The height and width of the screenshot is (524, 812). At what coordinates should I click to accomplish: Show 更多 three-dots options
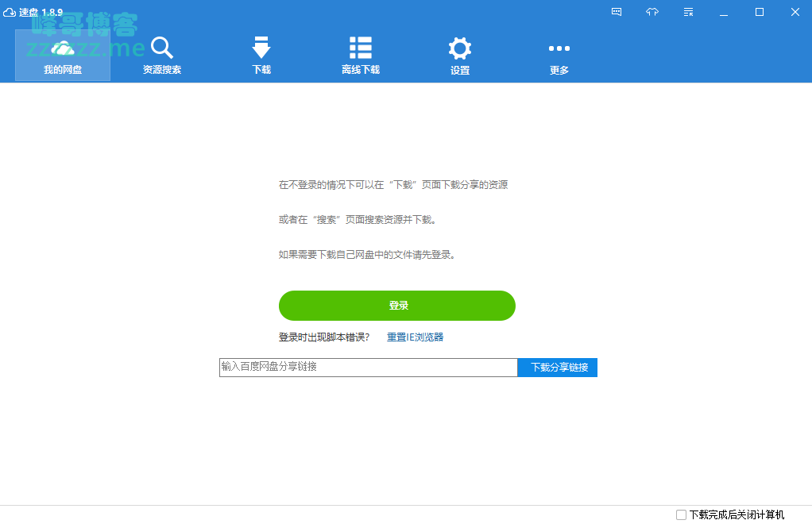pos(559,56)
